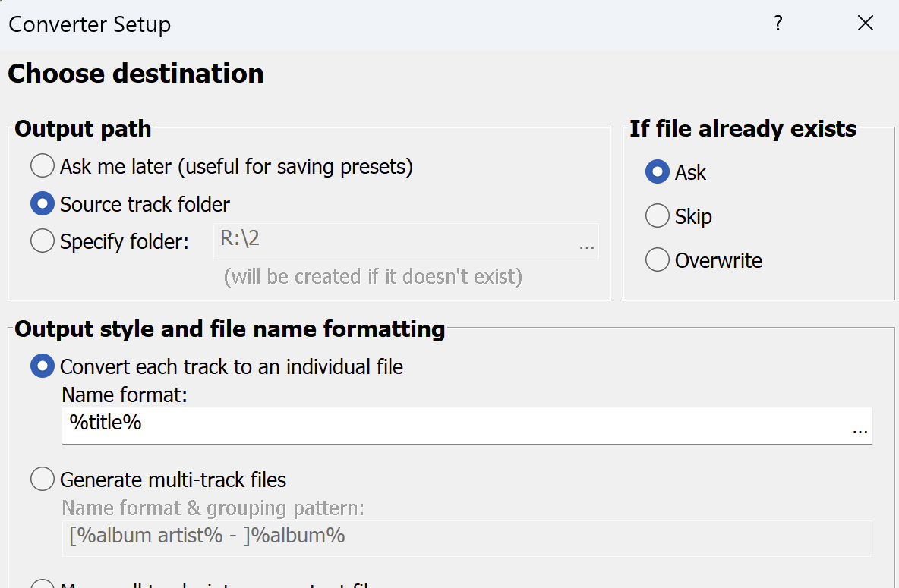Image resolution: width=899 pixels, height=588 pixels.
Task: Click into the %title% name format field
Action: [x=456, y=423]
